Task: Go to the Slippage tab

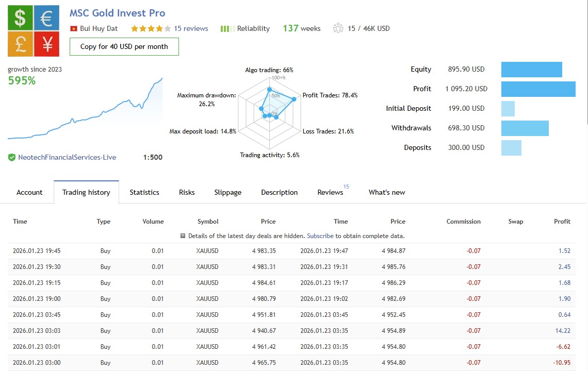Action: pyautogui.click(x=227, y=192)
